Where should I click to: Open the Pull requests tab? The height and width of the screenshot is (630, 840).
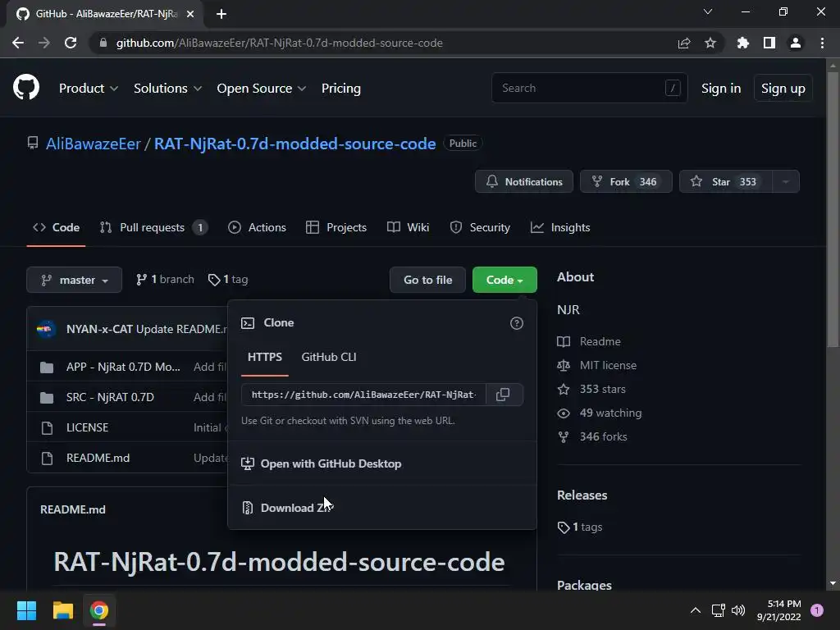pyautogui.click(x=153, y=228)
